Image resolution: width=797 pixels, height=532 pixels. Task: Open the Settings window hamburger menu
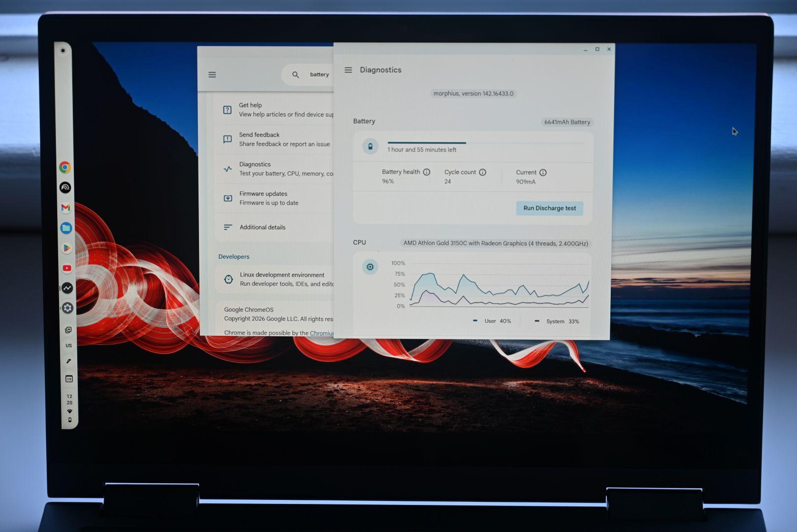[x=212, y=75]
